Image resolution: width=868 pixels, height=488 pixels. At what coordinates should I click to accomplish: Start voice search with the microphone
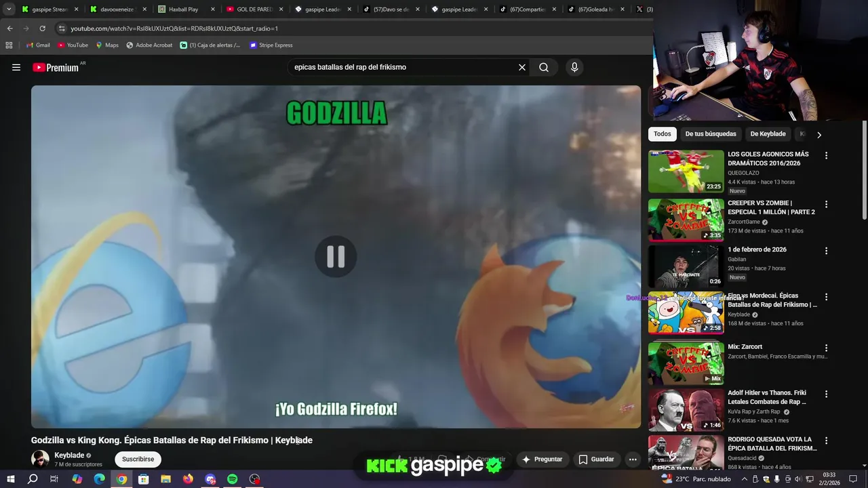(x=574, y=67)
